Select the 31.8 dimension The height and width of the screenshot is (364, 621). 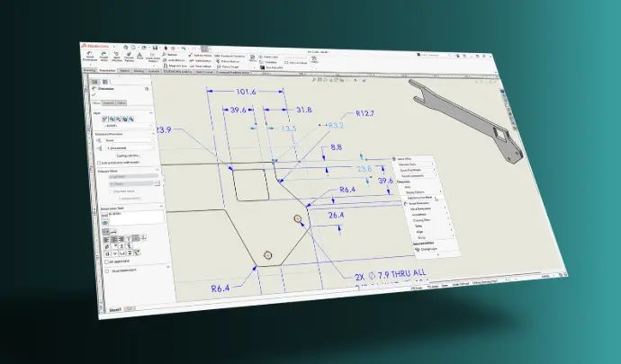304,110
